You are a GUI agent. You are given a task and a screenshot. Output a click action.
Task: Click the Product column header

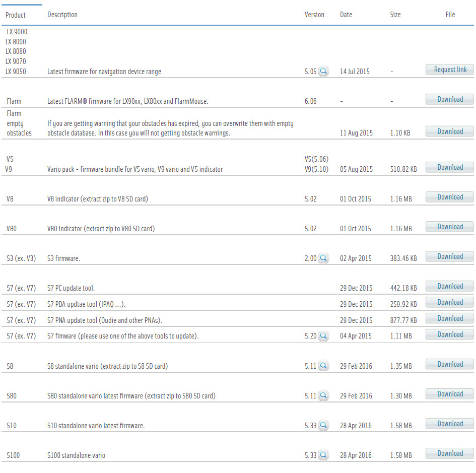(16, 15)
